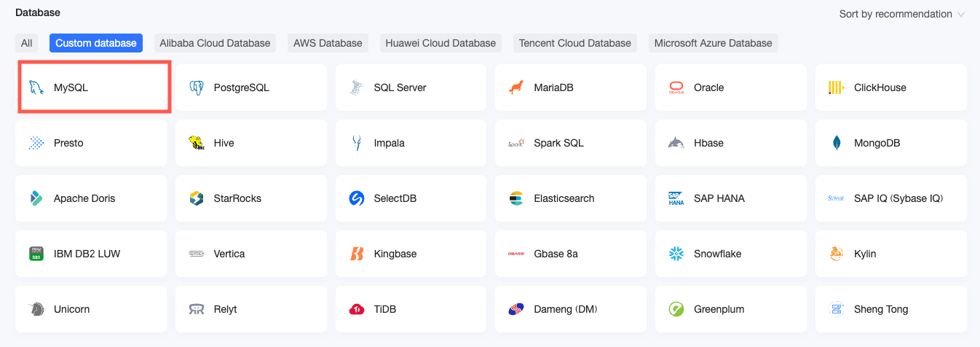
Task: Click the Hive bee icon
Action: pos(196,143)
